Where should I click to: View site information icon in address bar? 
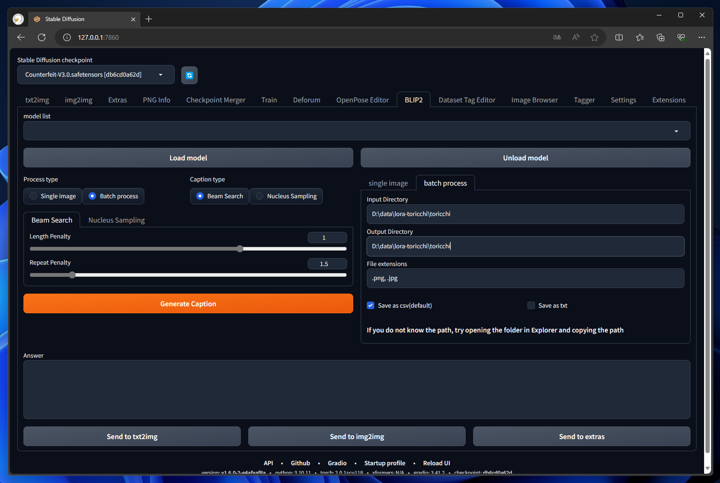67,37
